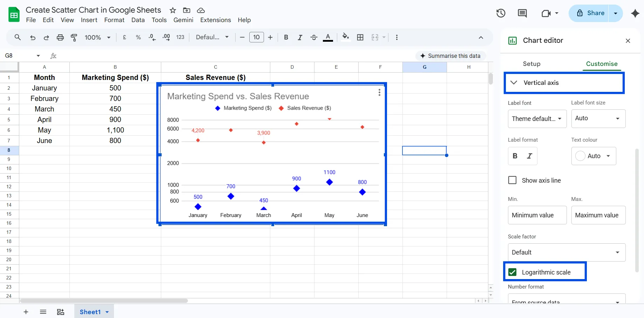
Task: Open the comments icon
Action: tap(522, 13)
